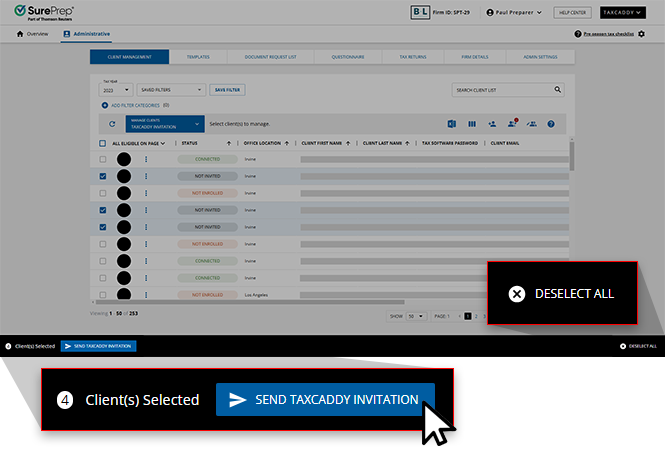Export client list to Excel

[x=452, y=124]
